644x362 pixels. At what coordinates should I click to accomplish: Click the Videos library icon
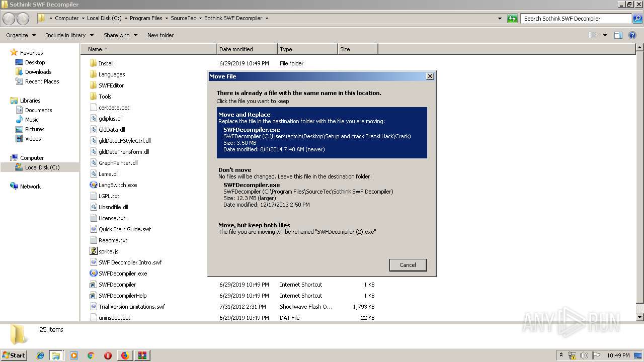coord(19,139)
